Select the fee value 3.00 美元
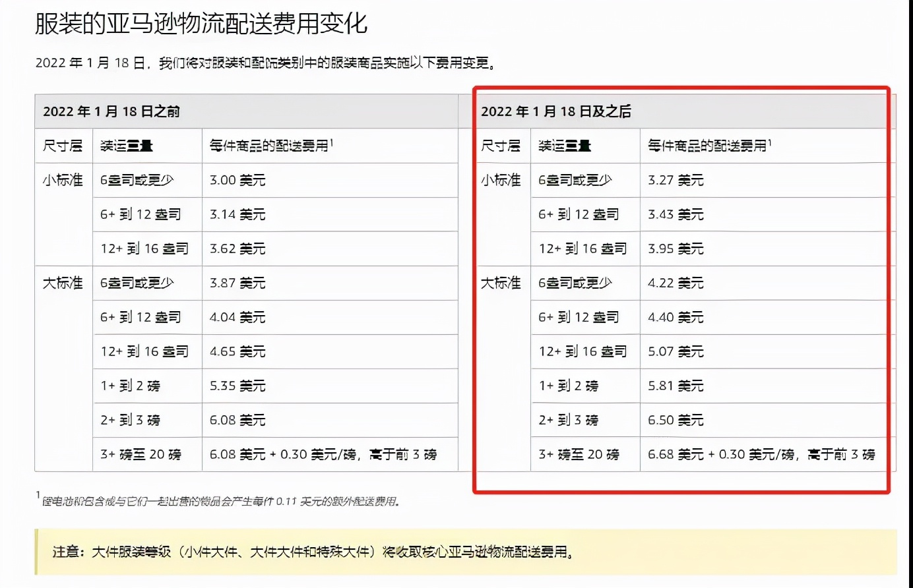 [237, 180]
